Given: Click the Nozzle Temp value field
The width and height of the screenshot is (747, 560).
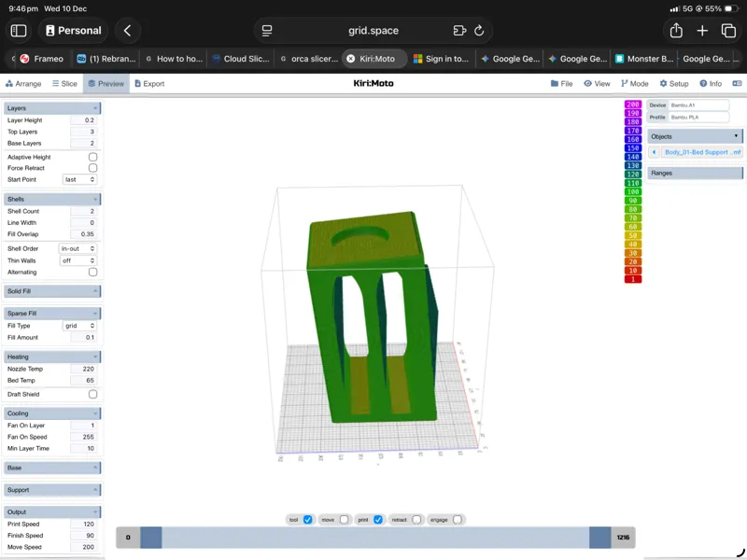Looking at the screenshot, I should coord(83,369).
